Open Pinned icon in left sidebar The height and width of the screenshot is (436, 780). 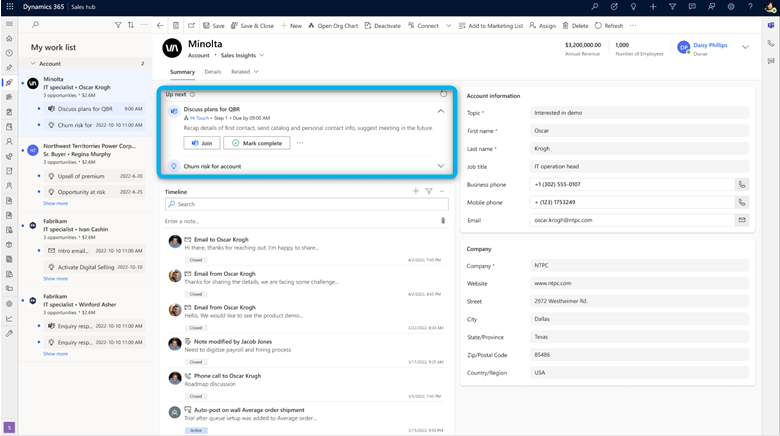click(9, 68)
